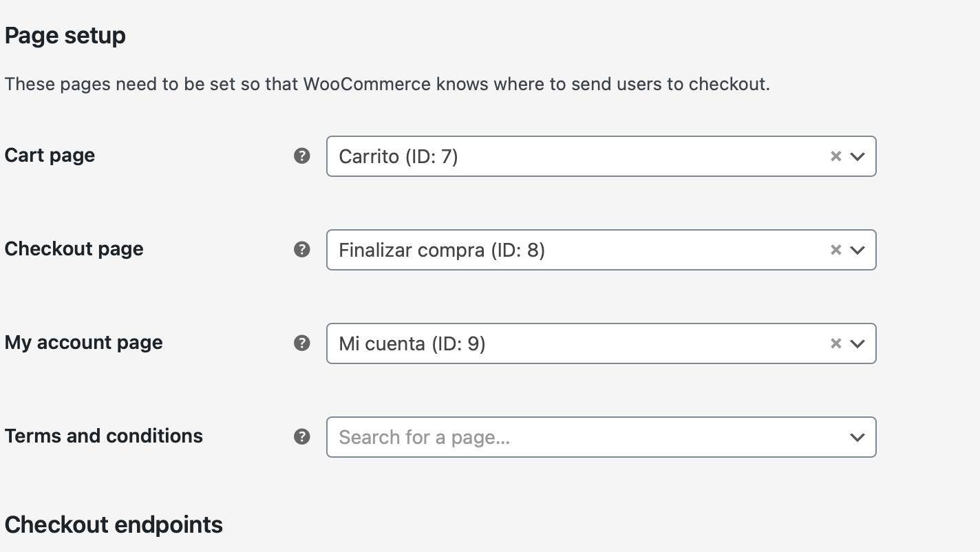Click the Cart page label
Image resolution: width=980 pixels, height=552 pixels.
tap(50, 156)
